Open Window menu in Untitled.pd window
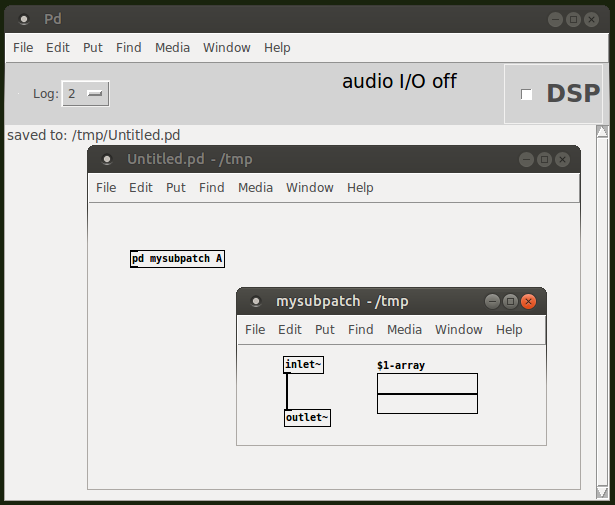 coord(310,187)
